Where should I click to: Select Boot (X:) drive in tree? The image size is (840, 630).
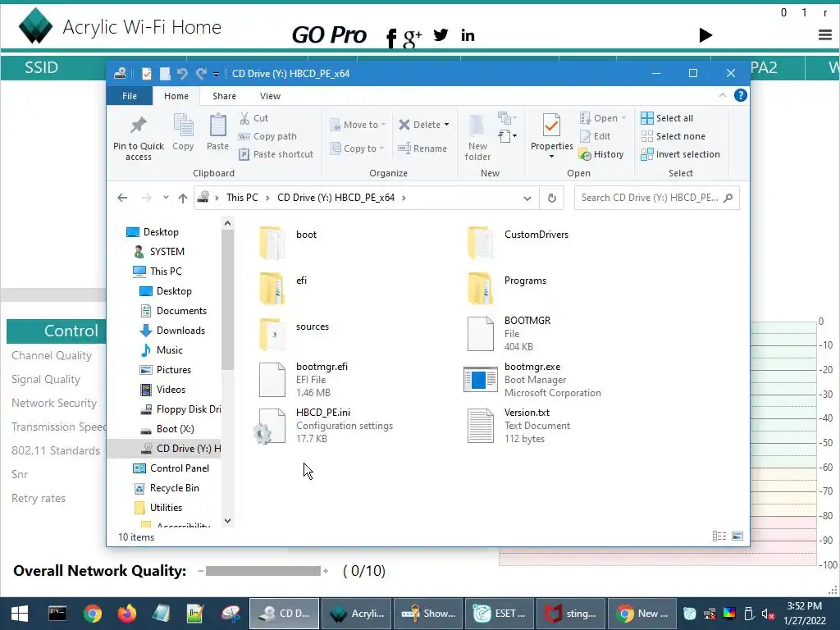point(167,429)
